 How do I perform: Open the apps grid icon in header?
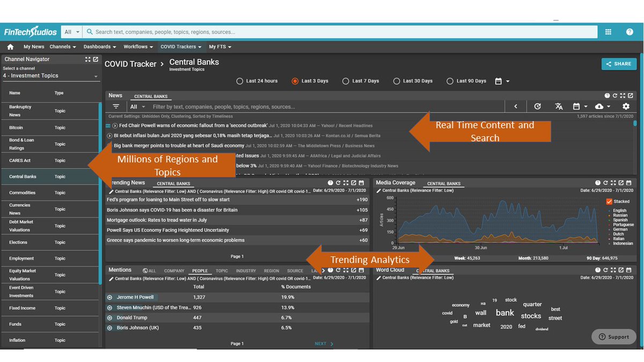click(x=608, y=32)
